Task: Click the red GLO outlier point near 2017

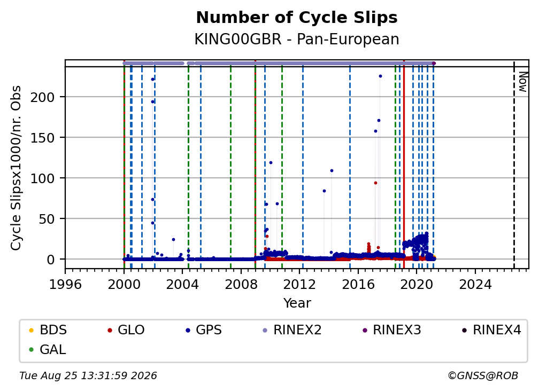Action: [x=376, y=183]
